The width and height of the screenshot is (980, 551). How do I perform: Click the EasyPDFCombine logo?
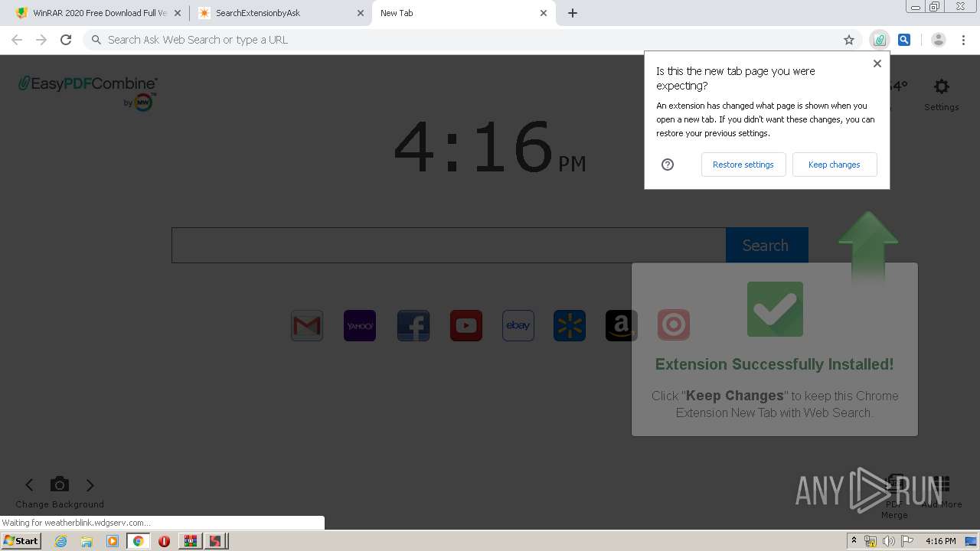[88, 93]
